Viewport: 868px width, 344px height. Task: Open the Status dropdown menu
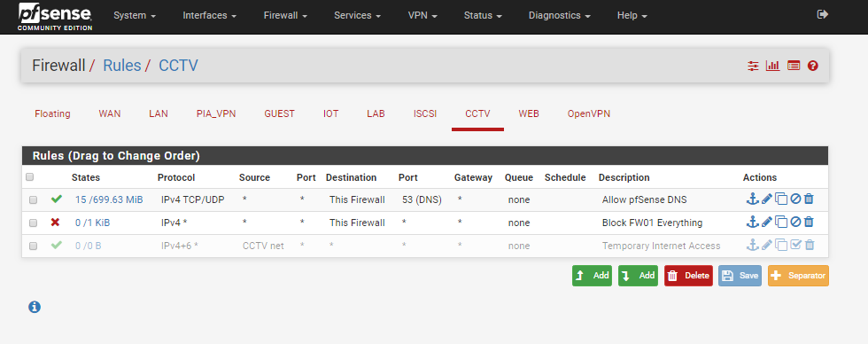483,16
